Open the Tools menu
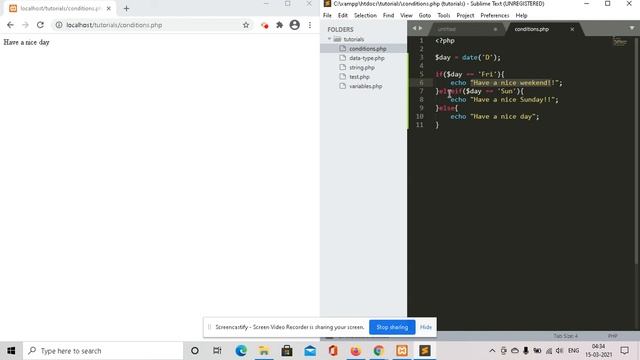The image size is (640, 360). [444, 16]
